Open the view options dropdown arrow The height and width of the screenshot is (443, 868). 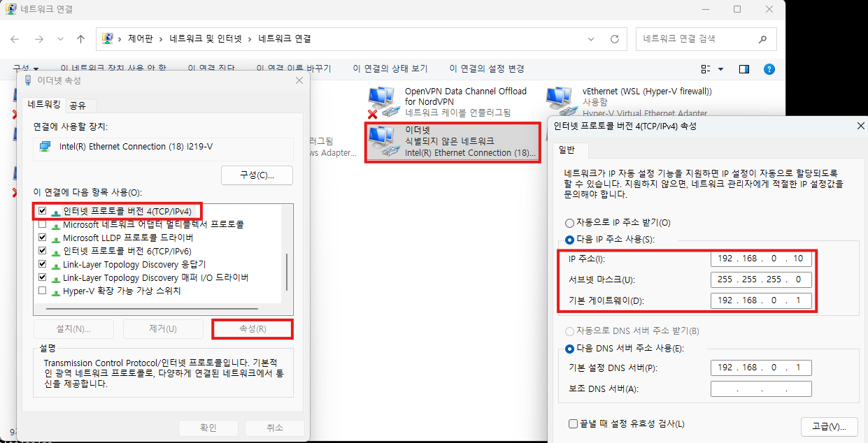(721, 69)
